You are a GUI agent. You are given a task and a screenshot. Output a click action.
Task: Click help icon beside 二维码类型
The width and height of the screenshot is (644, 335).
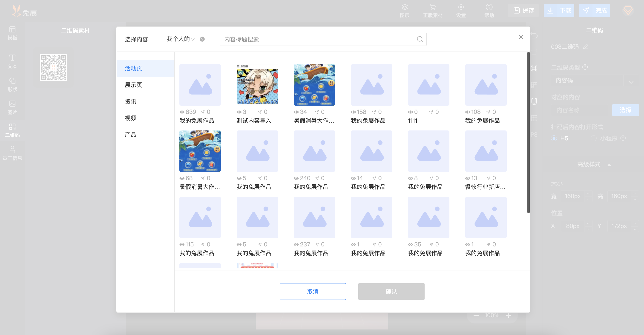tap(585, 67)
